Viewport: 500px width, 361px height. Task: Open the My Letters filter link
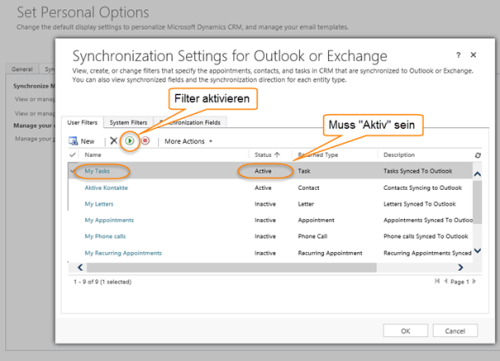coord(99,204)
